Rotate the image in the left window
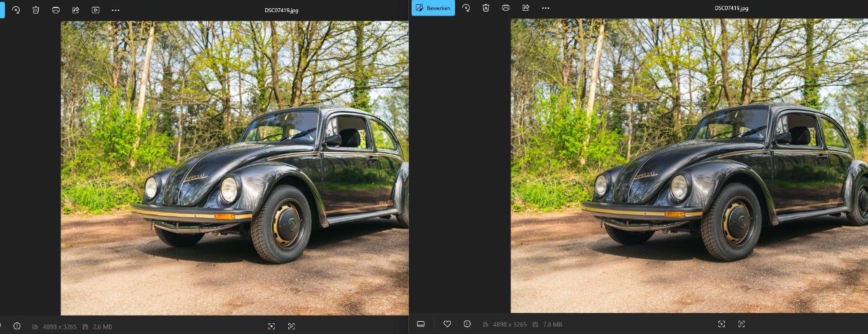Screen dimensions: 868x334 click(16, 10)
